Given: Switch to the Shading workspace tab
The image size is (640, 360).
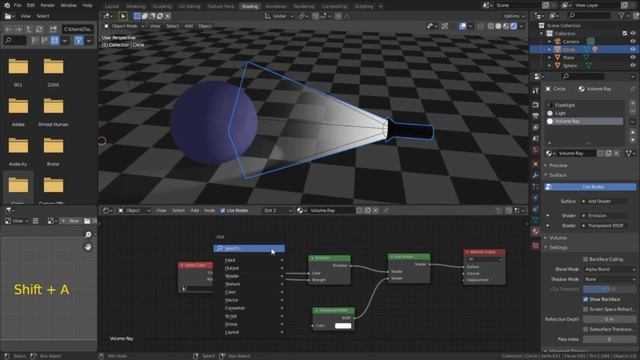Looking at the screenshot, I should (249, 6).
